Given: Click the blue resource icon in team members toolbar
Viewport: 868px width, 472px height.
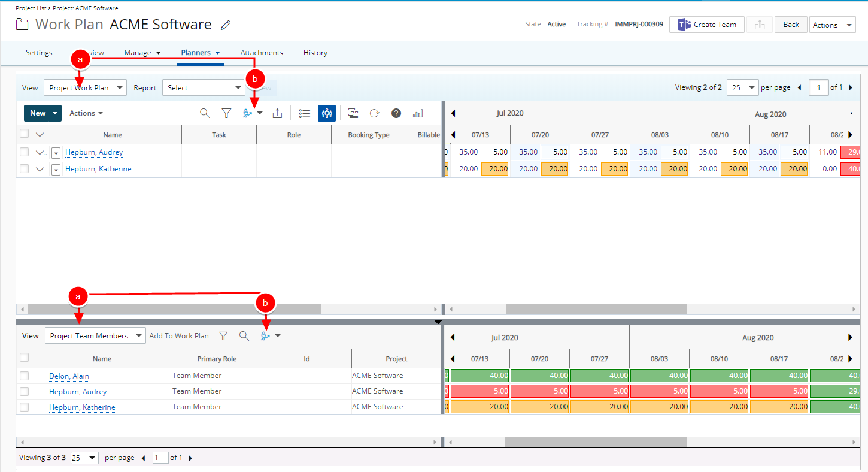Looking at the screenshot, I should [266, 336].
